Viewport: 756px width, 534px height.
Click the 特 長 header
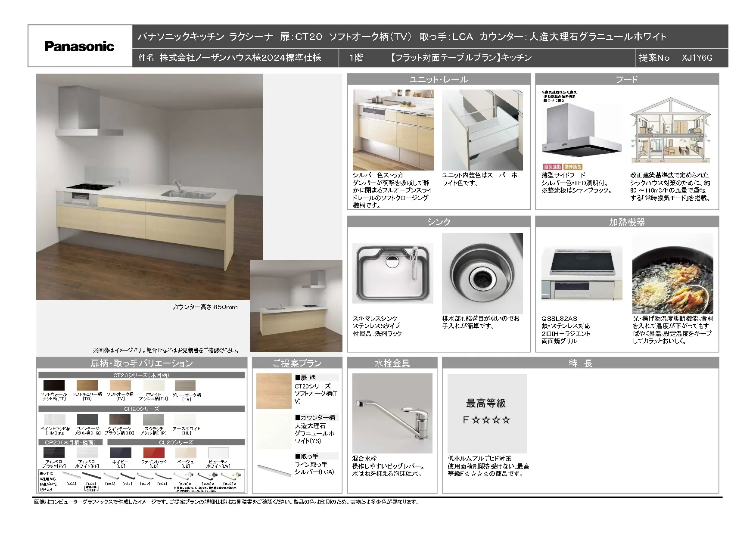coord(580,363)
